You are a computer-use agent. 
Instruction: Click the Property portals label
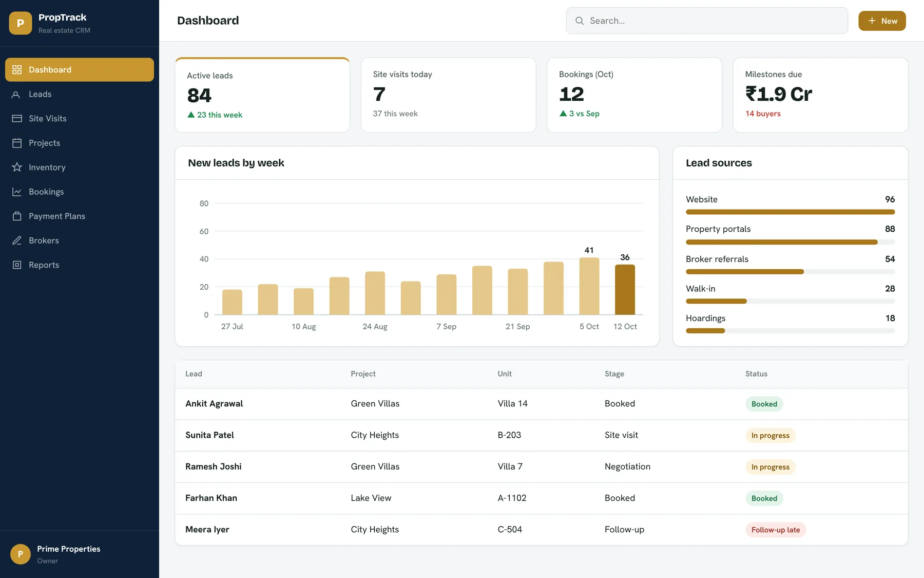point(718,229)
